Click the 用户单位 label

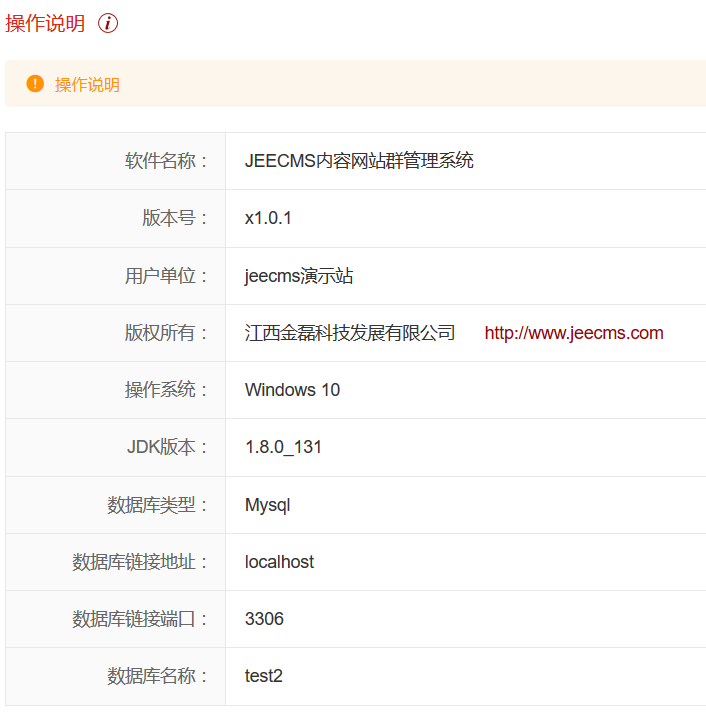(x=166, y=276)
